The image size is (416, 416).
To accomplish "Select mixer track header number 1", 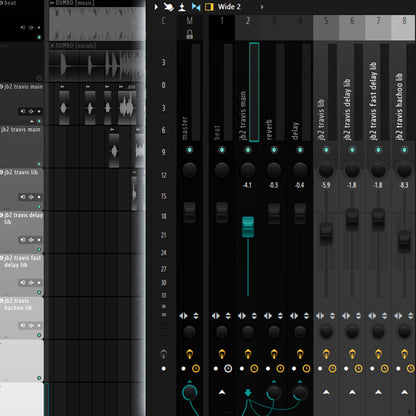I will (222, 21).
